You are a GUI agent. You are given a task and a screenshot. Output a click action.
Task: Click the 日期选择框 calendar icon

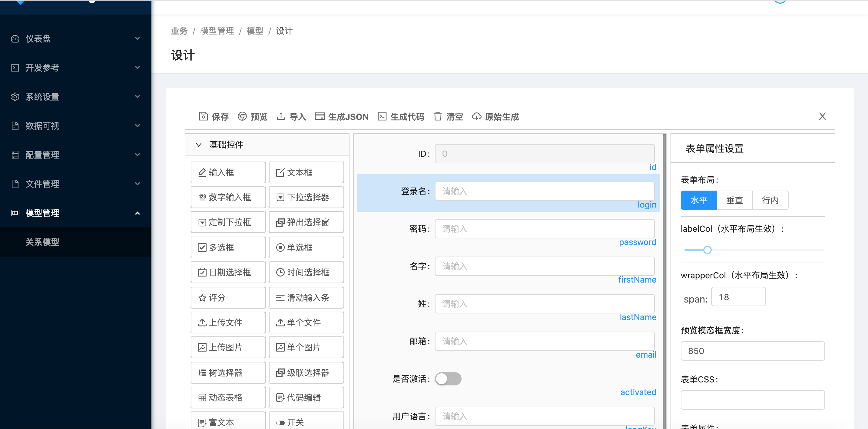[202, 272]
